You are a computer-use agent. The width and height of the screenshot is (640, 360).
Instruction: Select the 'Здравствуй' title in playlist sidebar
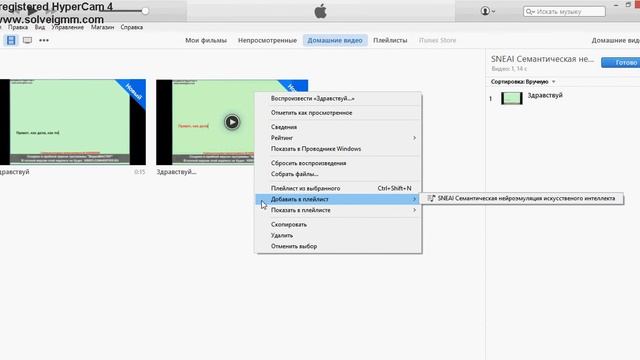(x=545, y=96)
